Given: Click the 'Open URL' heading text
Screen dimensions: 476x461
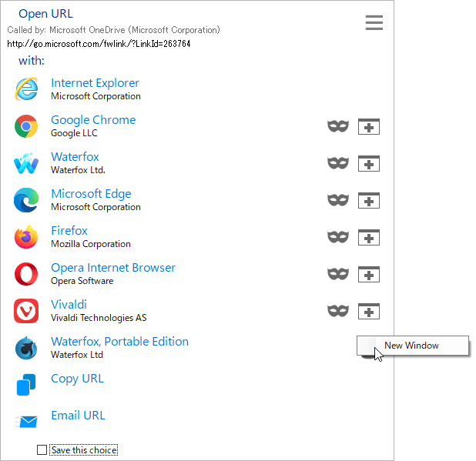Looking at the screenshot, I should [45, 14].
